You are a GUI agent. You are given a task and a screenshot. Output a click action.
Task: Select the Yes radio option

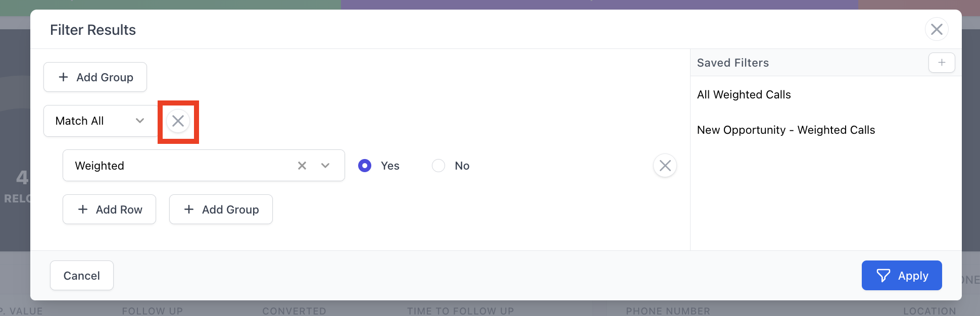pyautogui.click(x=365, y=166)
